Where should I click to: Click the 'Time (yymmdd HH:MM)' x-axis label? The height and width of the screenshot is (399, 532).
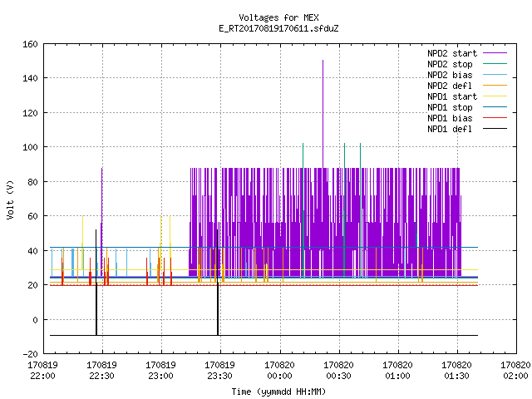[x=278, y=392]
